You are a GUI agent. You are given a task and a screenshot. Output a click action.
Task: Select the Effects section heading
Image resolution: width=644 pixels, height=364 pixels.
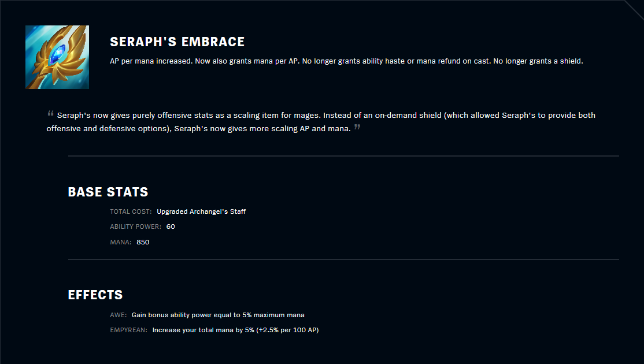pyautogui.click(x=95, y=295)
